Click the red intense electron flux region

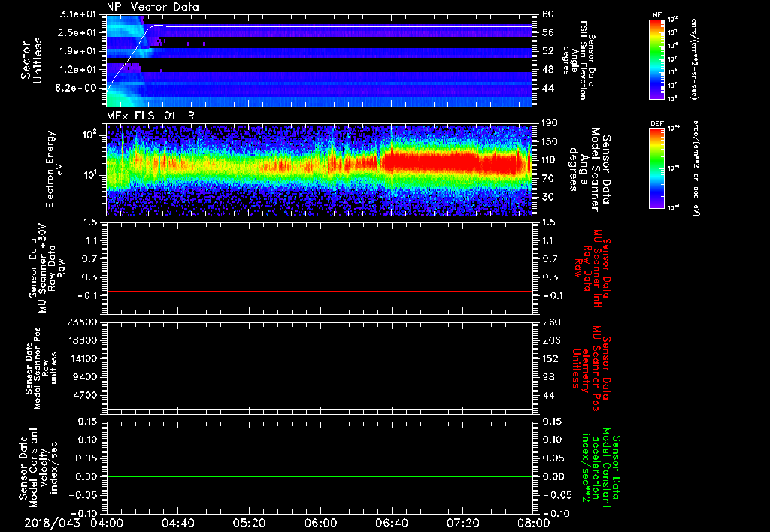pyautogui.click(x=431, y=161)
